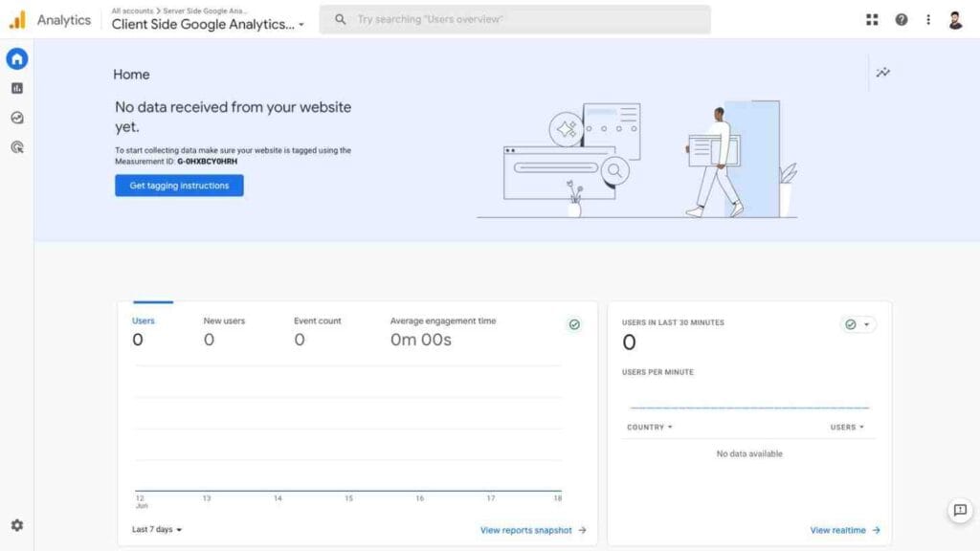Image resolution: width=980 pixels, height=551 pixels.
Task: Open the Google apps grid icon
Action: (872, 19)
